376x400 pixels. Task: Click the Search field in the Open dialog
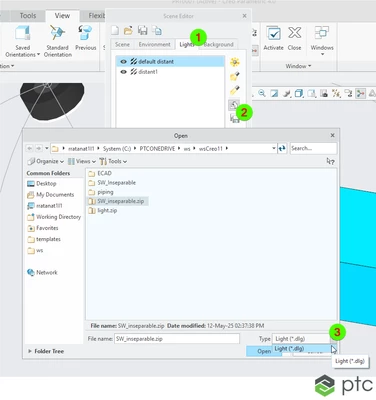tap(313, 148)
